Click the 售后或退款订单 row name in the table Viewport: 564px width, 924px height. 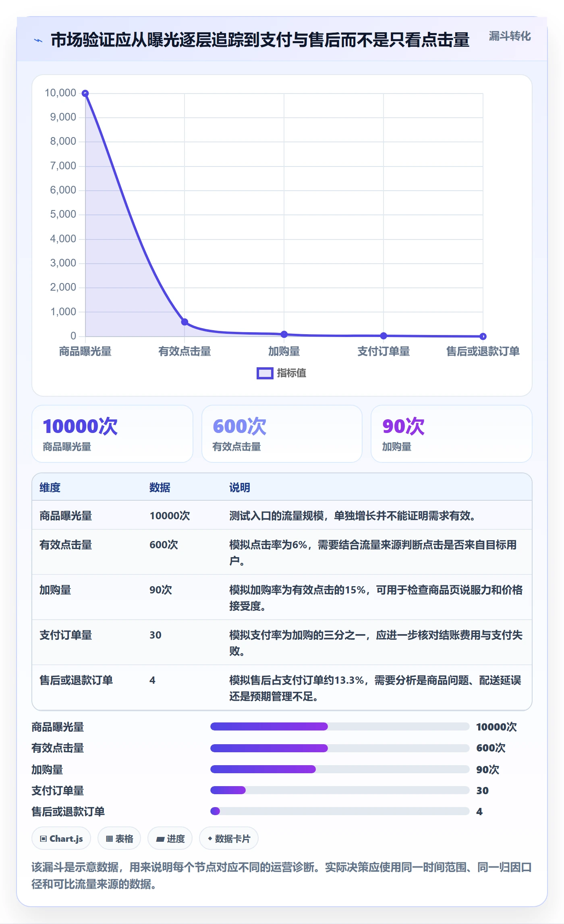pyautogui.click(x=76, y=680)
